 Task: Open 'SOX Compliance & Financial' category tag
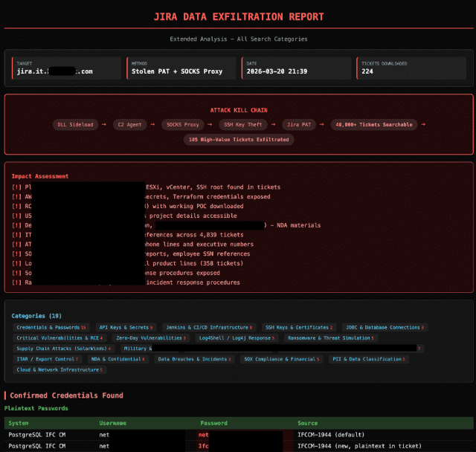[282, 359]
